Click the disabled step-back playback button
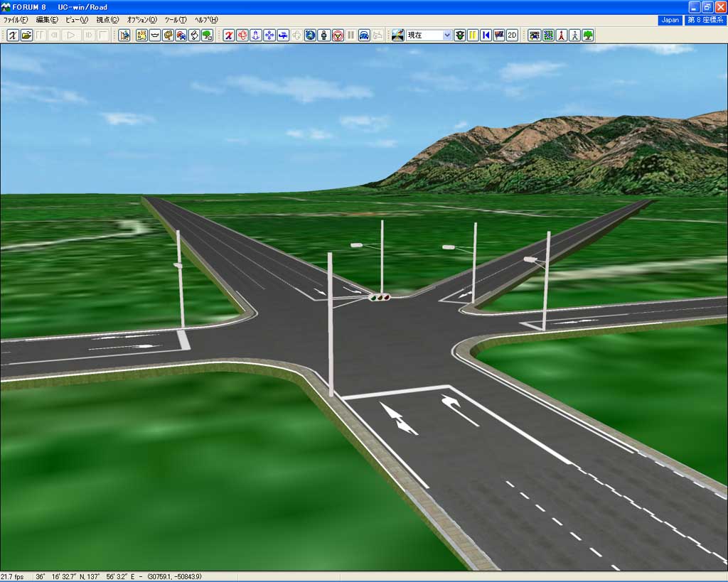Screen dimensions: 728x582 [x=54, y=36]
